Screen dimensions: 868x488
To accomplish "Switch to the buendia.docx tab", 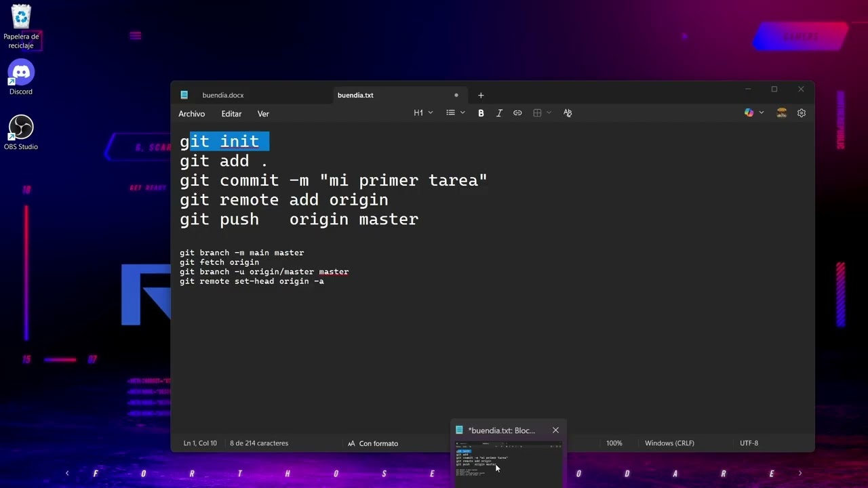I will 222,96.
